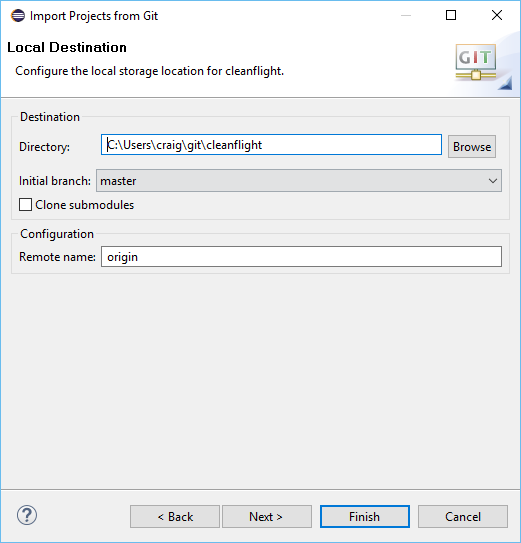Screen dimensions: 521x543
Task: Enable the Clone submodules checkbox
Action: 26,205
